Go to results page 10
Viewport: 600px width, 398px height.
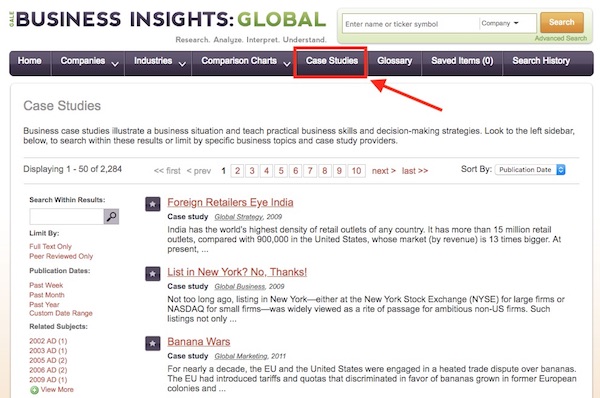point(356,171)
